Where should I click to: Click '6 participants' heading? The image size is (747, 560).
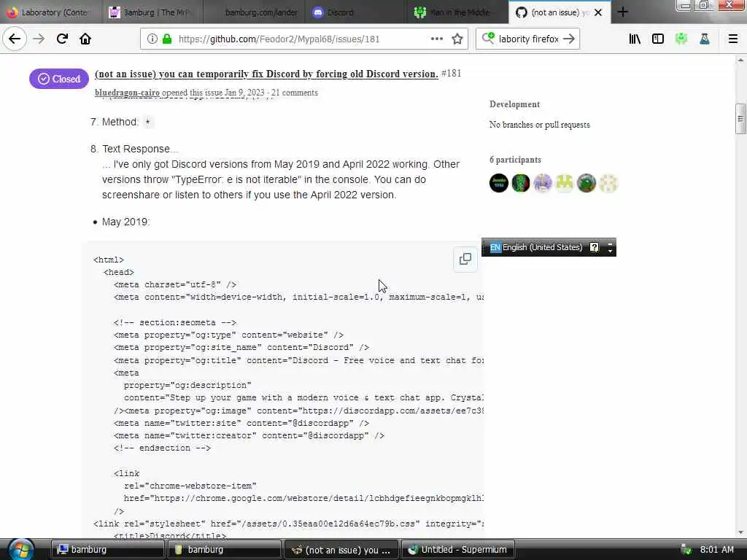click(515, 160)
